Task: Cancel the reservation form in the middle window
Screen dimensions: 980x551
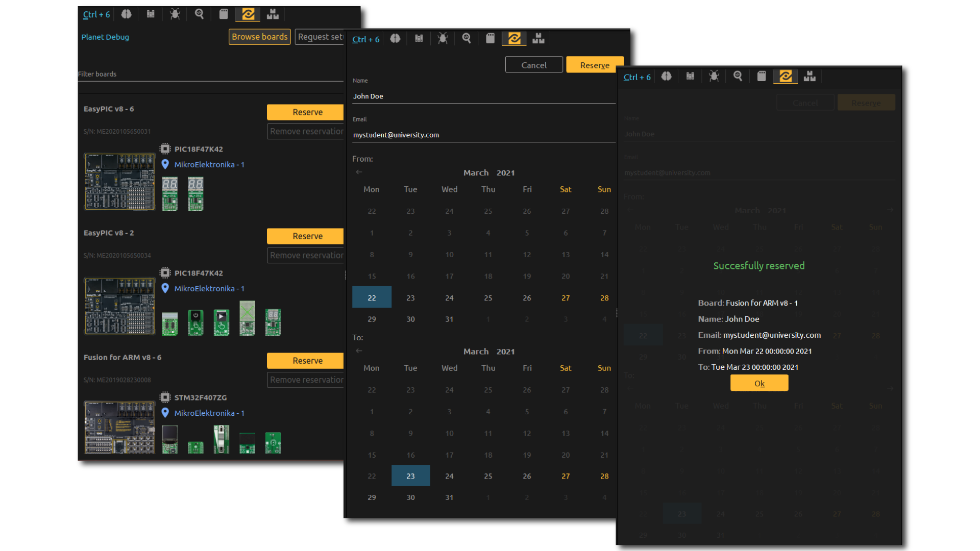Action: (x=534, y=65)
